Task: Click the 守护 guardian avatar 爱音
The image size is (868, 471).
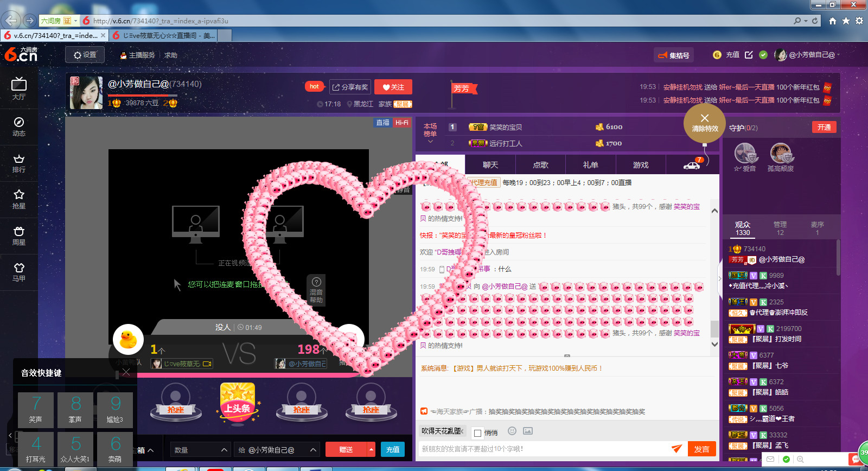Action: point(745,154)
